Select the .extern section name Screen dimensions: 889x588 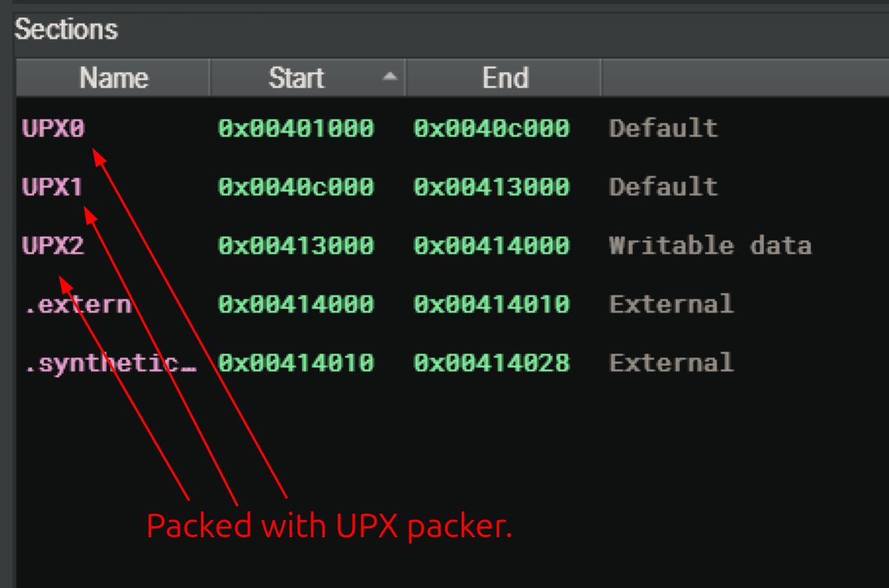tap(77, 304)
